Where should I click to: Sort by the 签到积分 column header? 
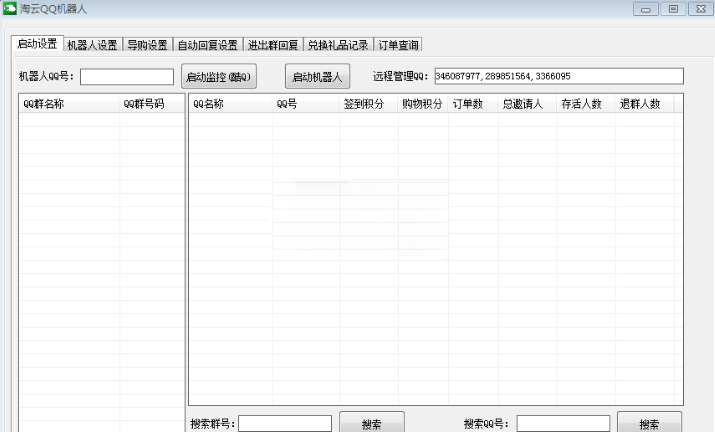(x=369, y=104)
